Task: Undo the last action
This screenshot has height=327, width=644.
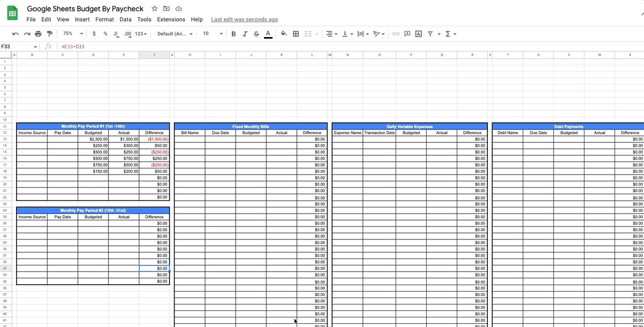Action: (16, 34)
